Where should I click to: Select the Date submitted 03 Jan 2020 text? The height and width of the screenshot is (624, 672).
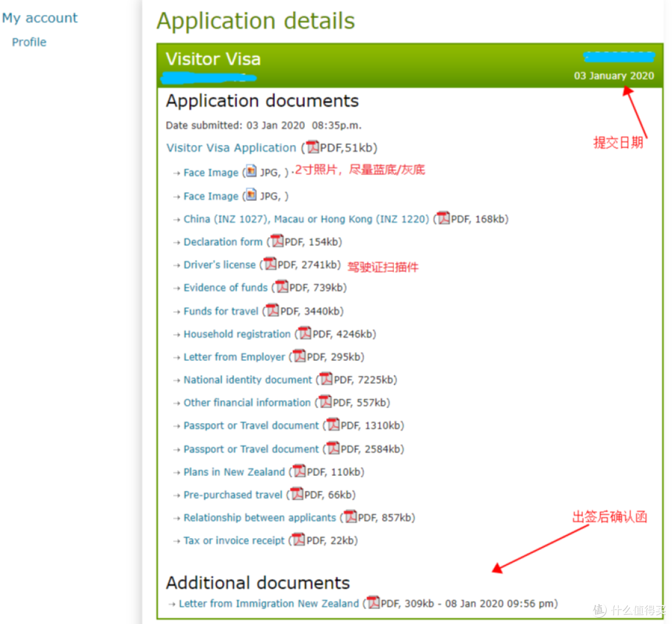pos(264,126)
